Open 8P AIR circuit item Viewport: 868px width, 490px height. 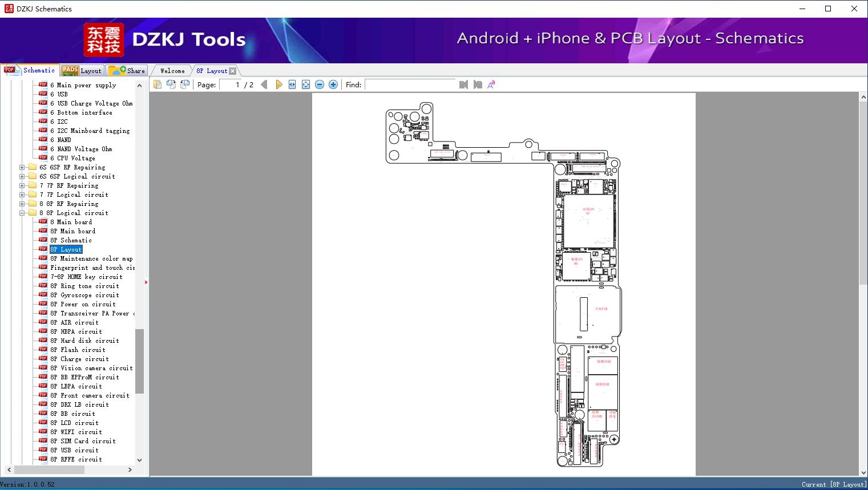(x=74, y=322)
